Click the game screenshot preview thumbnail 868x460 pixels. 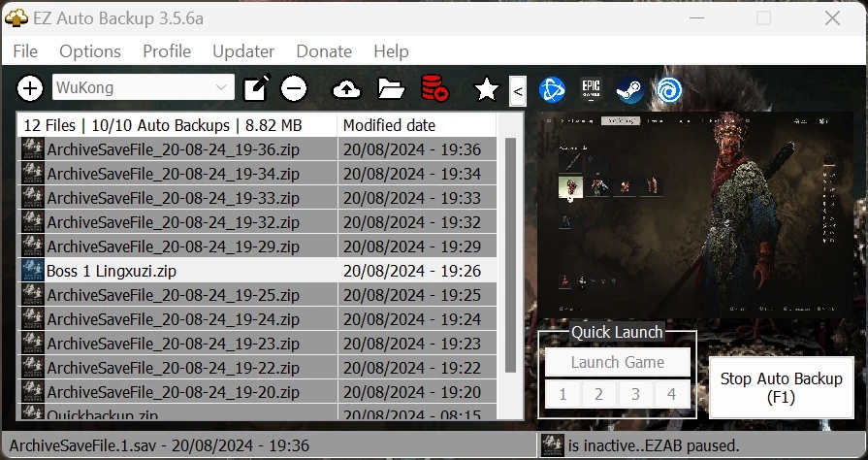695,215
